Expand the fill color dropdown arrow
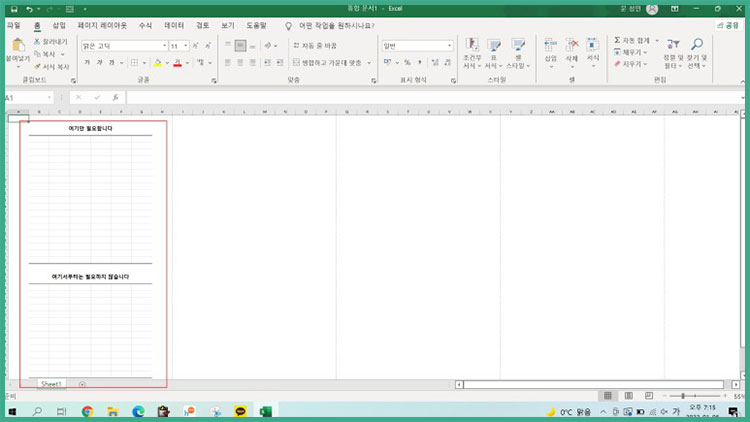Viewport: 750px width, 422px height. (x=167, y=63)
